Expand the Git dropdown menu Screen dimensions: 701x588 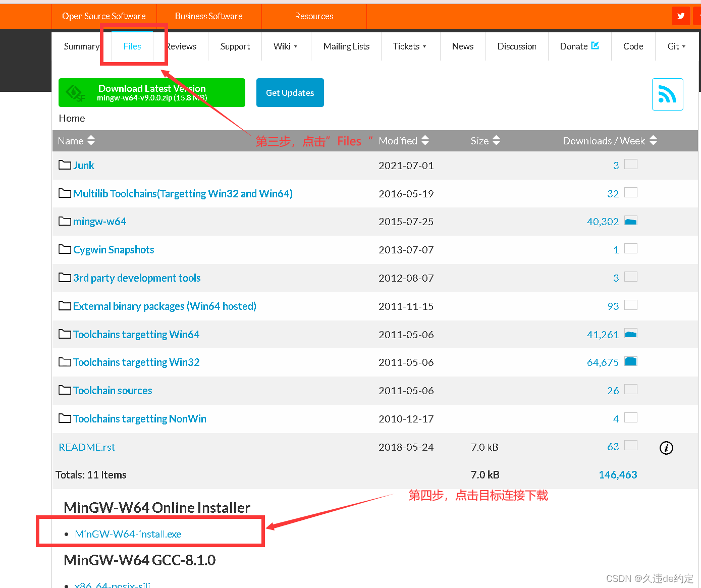pyautogui.click(x=677, y=46)
